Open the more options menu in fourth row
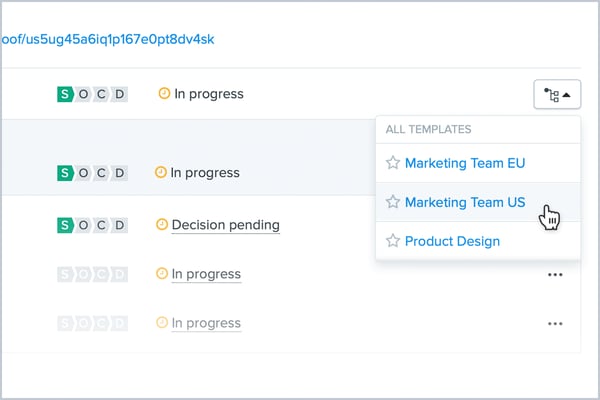The width and height of the screenshot is (600, 400). (556, 275)
